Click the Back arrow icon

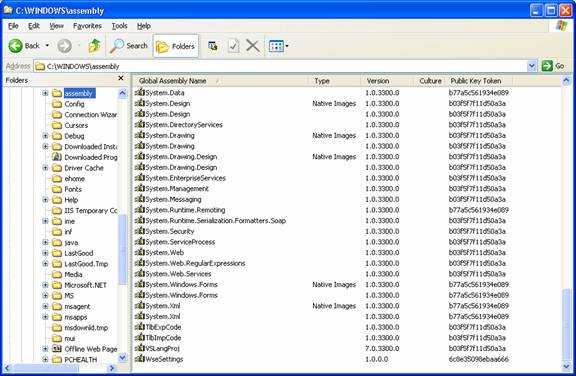(16, 46)
